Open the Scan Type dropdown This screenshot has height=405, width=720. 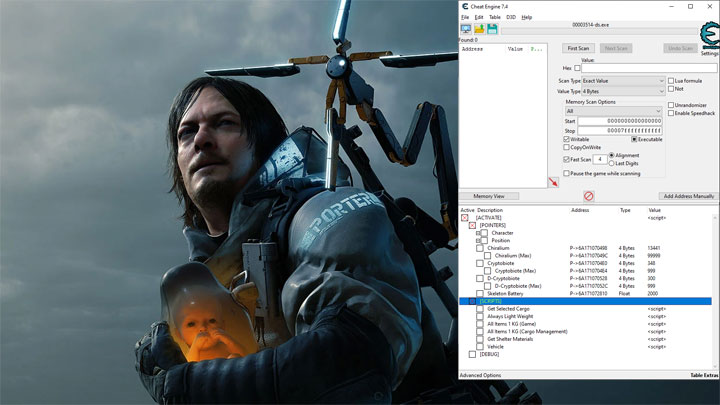point(623,81)
